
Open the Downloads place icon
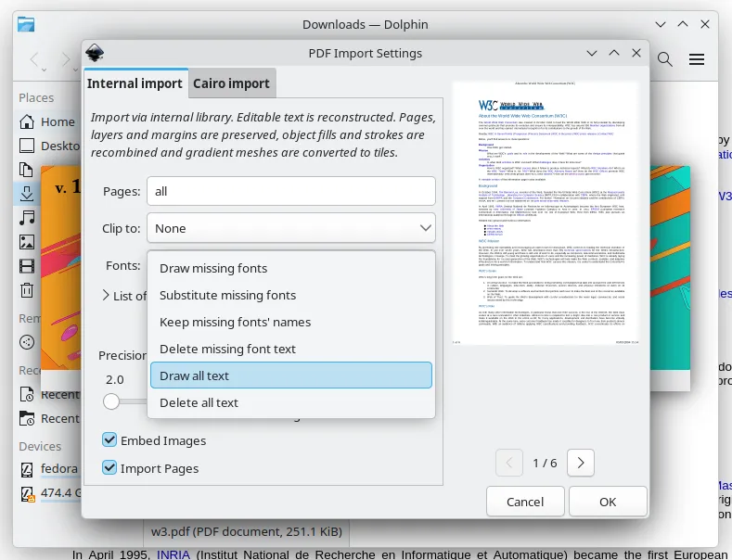tap(27, 194)
